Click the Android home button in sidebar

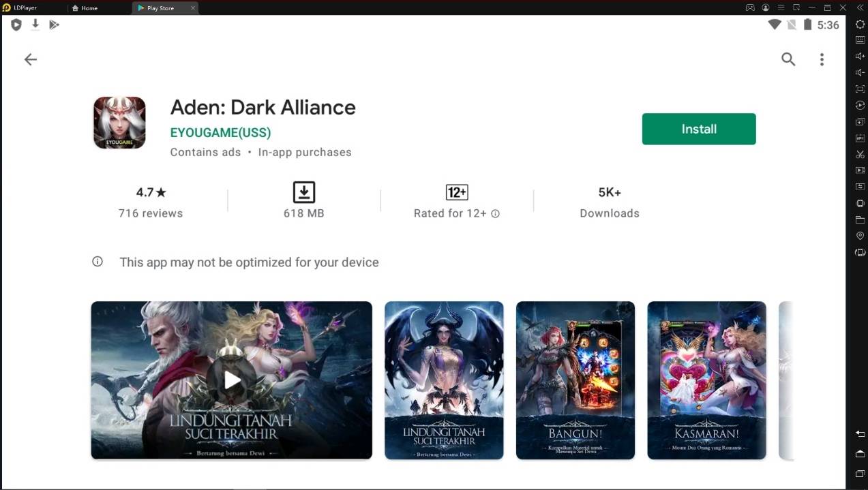click(860, 454)
